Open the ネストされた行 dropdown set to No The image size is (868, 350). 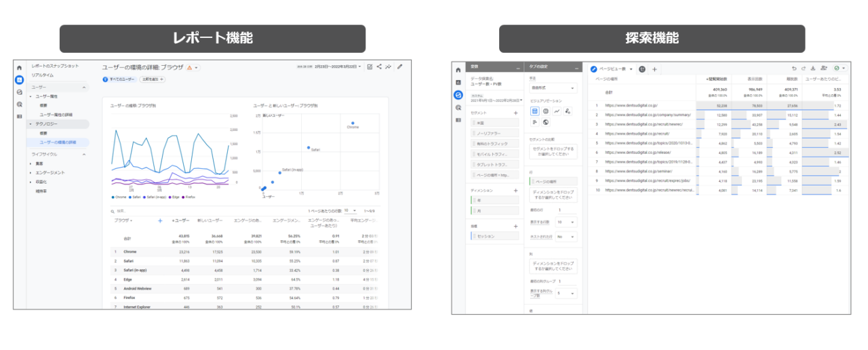pyautogui.click(x=566, y=237)
